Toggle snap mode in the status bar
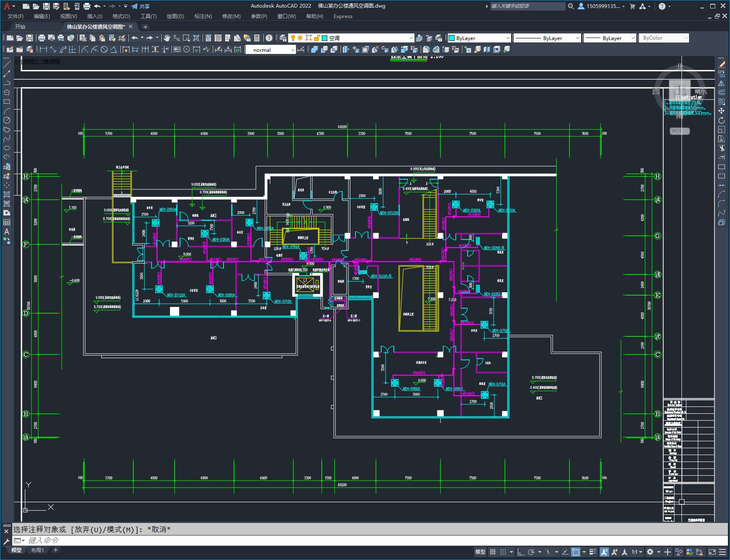Image resolution: width=730 pixels, height=560 pixels. click(503, 552)
